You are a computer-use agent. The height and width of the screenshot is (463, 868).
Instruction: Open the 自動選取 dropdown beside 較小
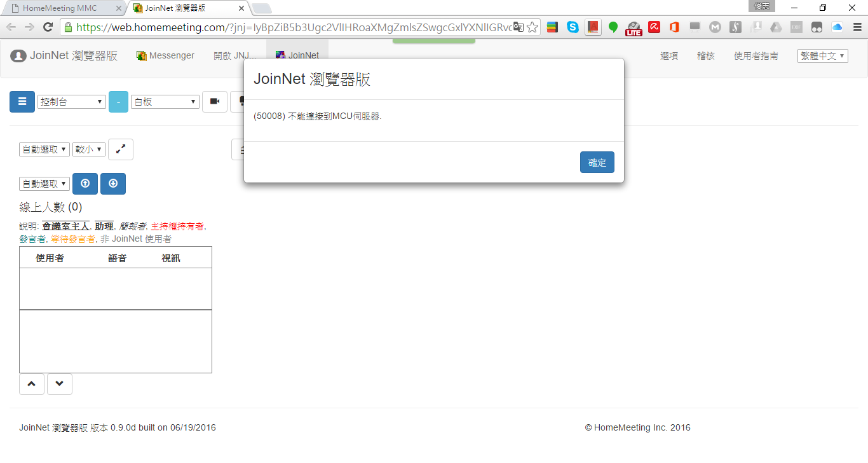click(x=44, y=149)
